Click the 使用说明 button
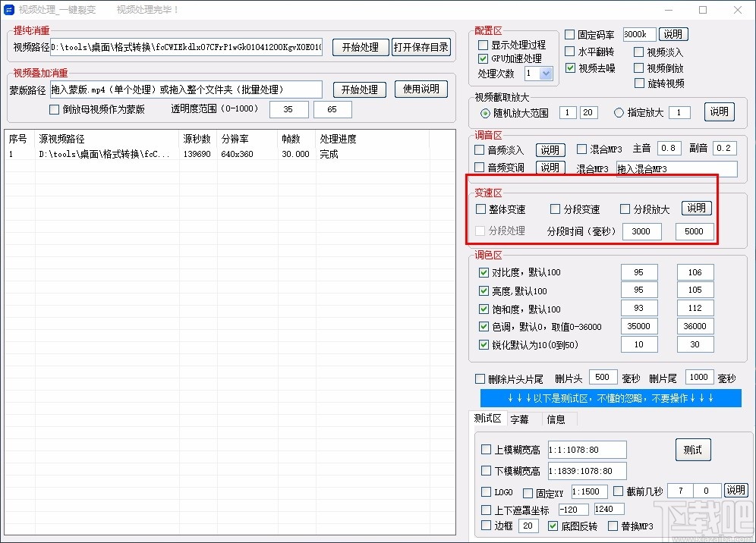The width and height of the screenshot is (756, 543). [x=421, y=89]
